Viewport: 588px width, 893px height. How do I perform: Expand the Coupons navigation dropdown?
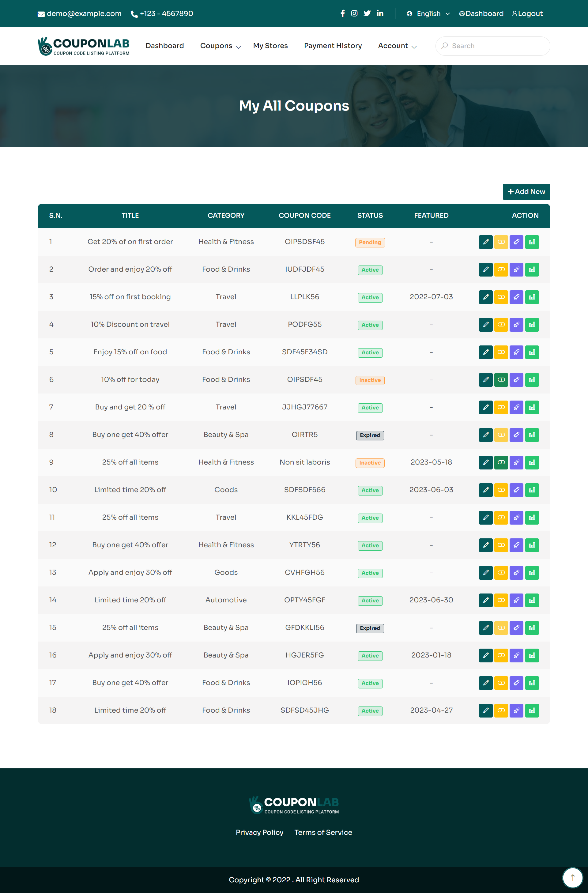[220, 46]
